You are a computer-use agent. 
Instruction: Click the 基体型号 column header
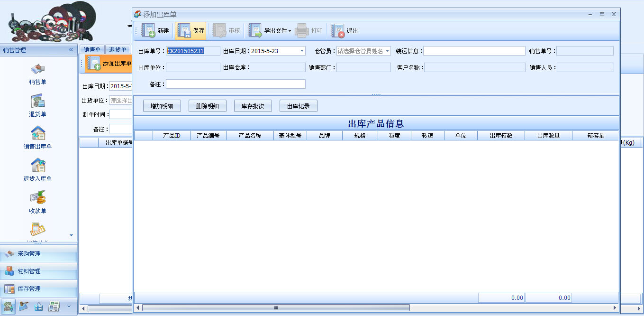290,136
